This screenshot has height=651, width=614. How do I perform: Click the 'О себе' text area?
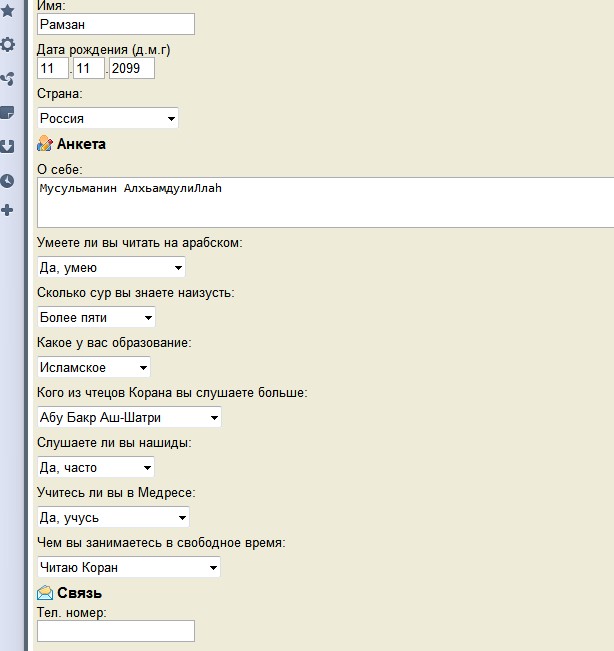tap(325, 203)
